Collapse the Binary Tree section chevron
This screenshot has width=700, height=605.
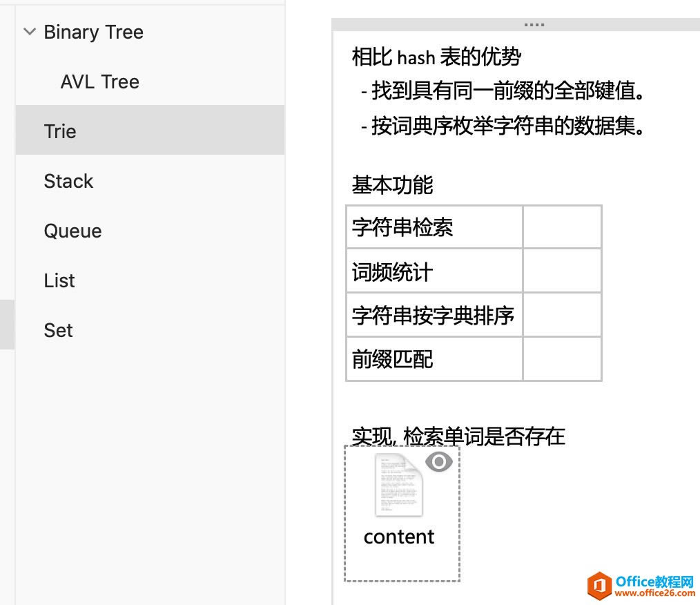(30, 32)
